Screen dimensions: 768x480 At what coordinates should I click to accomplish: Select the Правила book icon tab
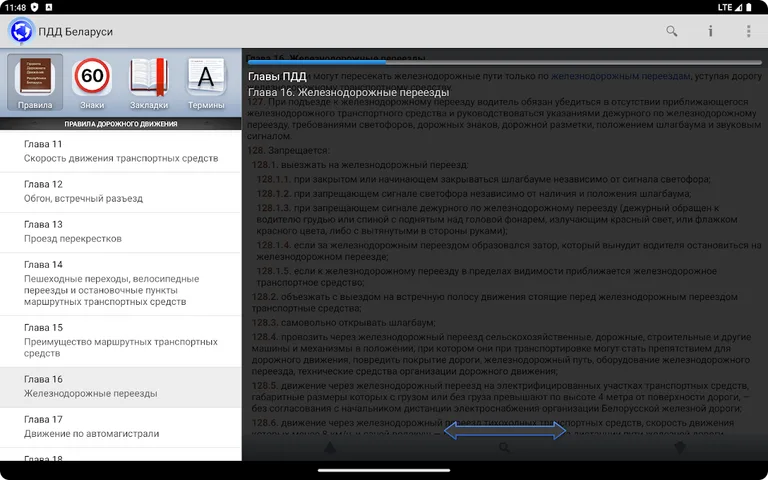click(x=35, y=82)
